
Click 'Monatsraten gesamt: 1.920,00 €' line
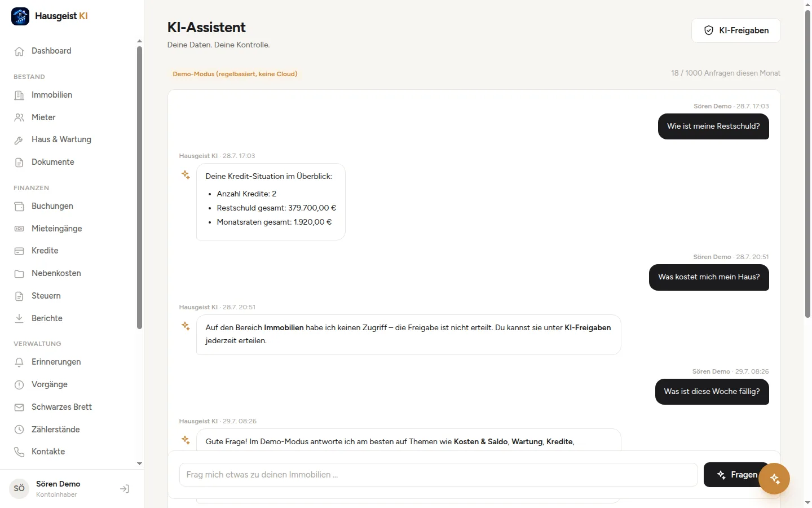[x=274, y=222]
